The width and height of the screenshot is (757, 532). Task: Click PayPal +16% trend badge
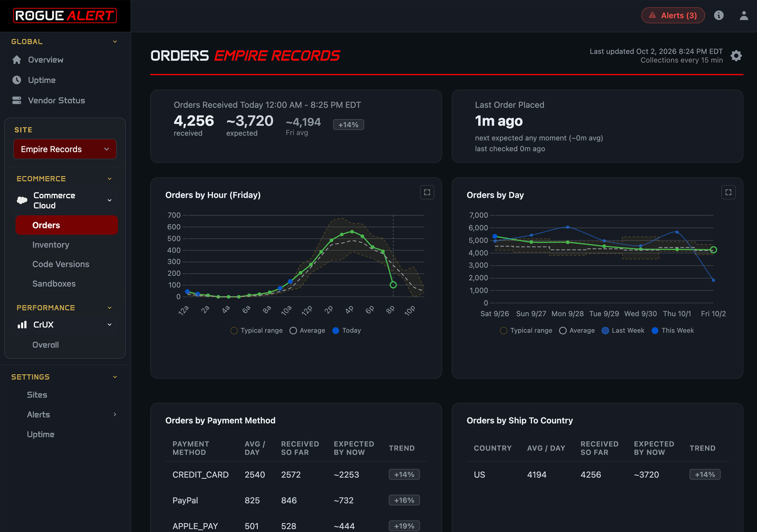click(x=404, y=500)
